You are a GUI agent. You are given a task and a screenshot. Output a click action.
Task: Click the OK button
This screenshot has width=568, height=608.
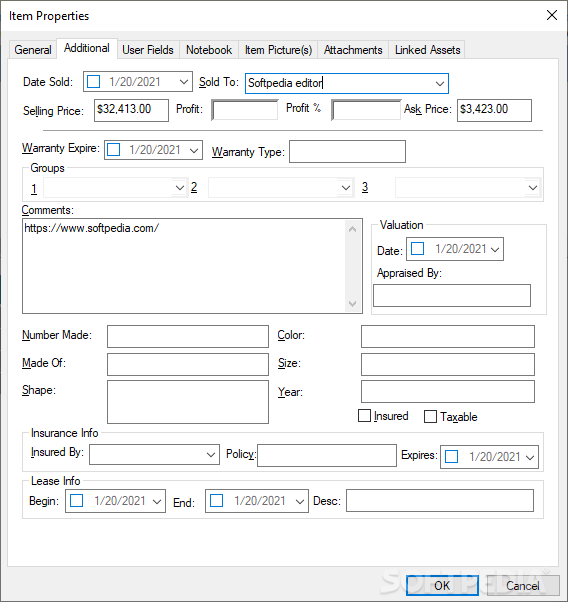(442, 586)
